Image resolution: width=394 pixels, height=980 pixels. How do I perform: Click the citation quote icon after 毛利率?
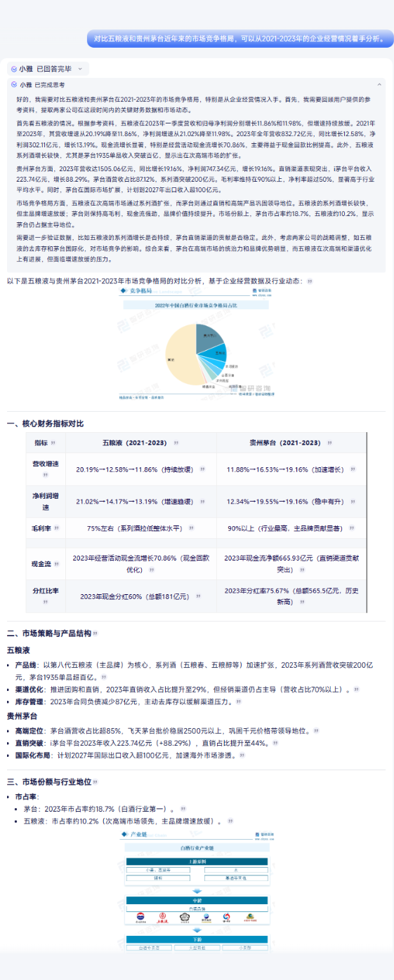click(x=56, y=528)
